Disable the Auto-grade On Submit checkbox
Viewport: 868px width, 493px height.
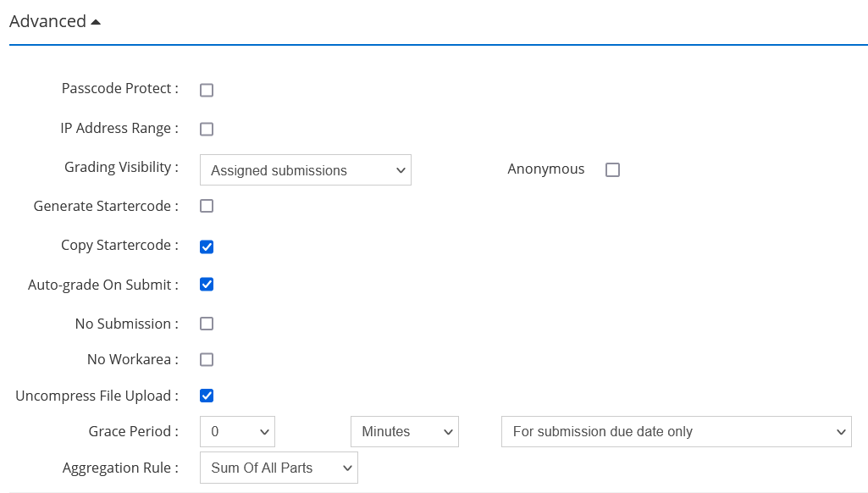point(207,285)
